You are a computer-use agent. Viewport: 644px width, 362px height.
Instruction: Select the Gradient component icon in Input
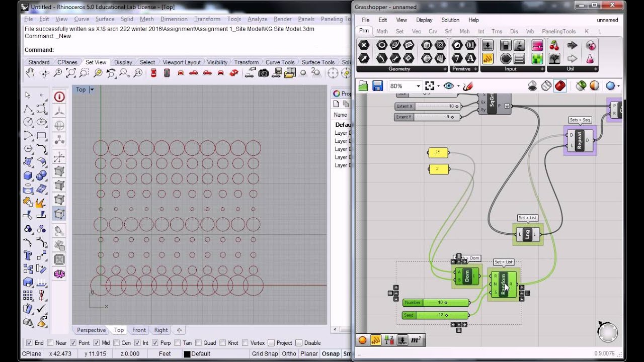tap(537, 45)
